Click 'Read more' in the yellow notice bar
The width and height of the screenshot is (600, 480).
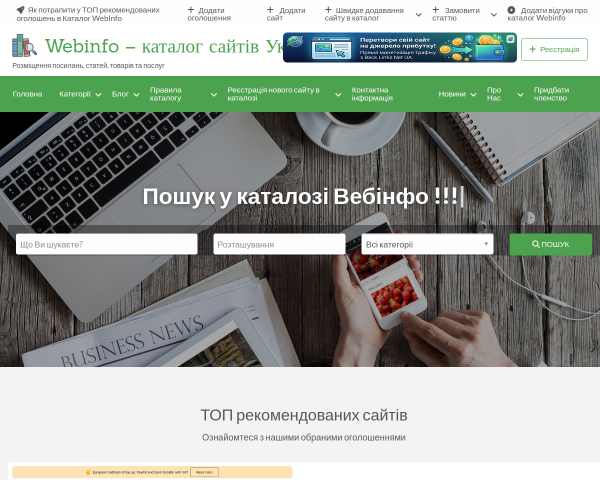pyautogui.click(x=204, y=472)
